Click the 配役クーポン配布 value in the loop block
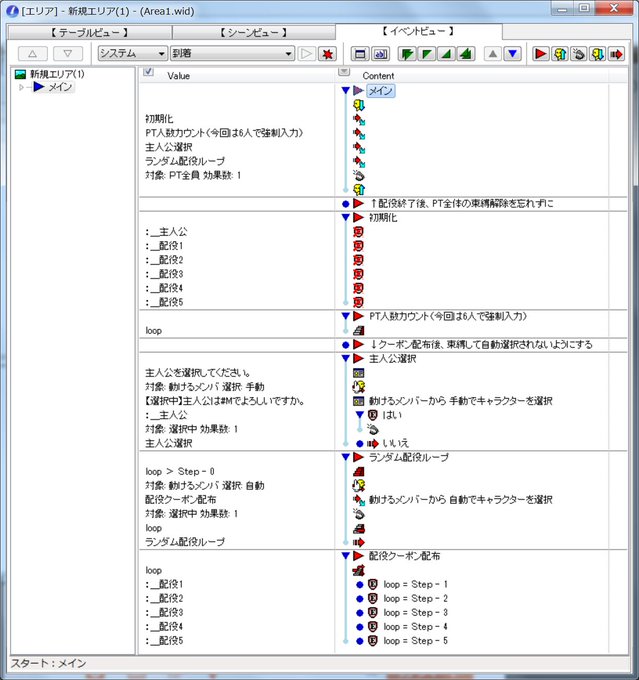Screen dimensions: 639x680 [180, 500]
